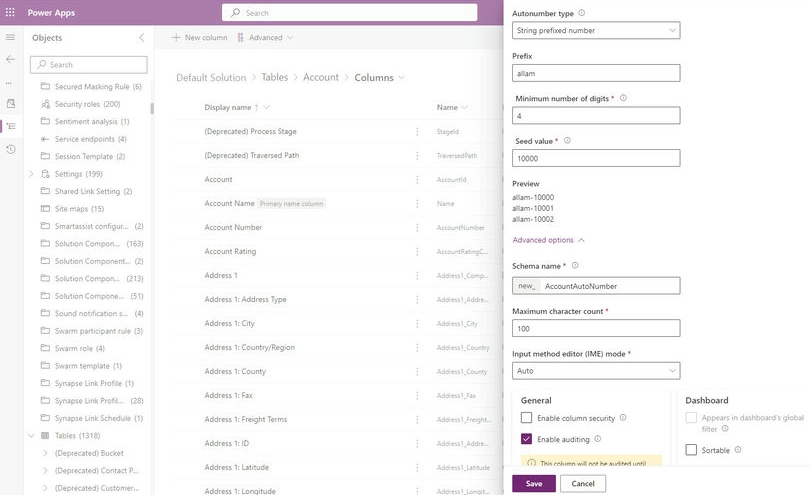Click info icon beside Enable column security
810x495 pixels.
[x=623, y=417]
